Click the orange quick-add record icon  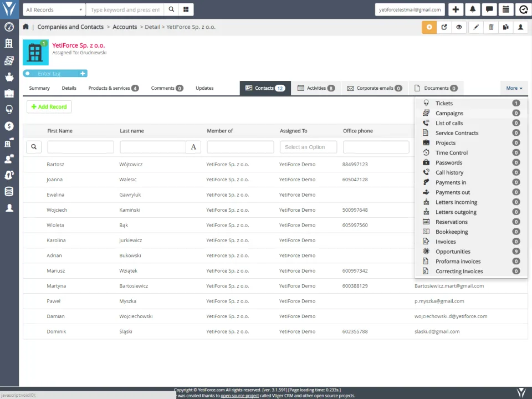coord(429,27)
